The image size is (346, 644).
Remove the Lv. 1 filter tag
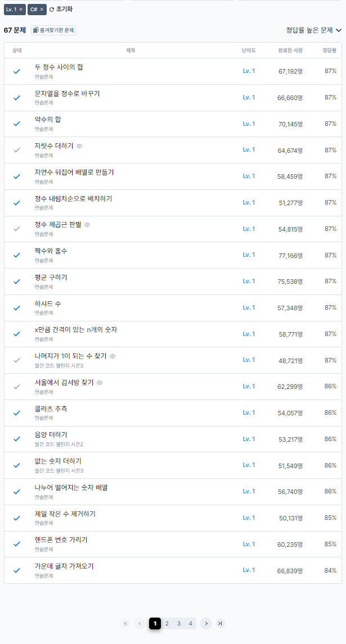(x=21, y=10)
